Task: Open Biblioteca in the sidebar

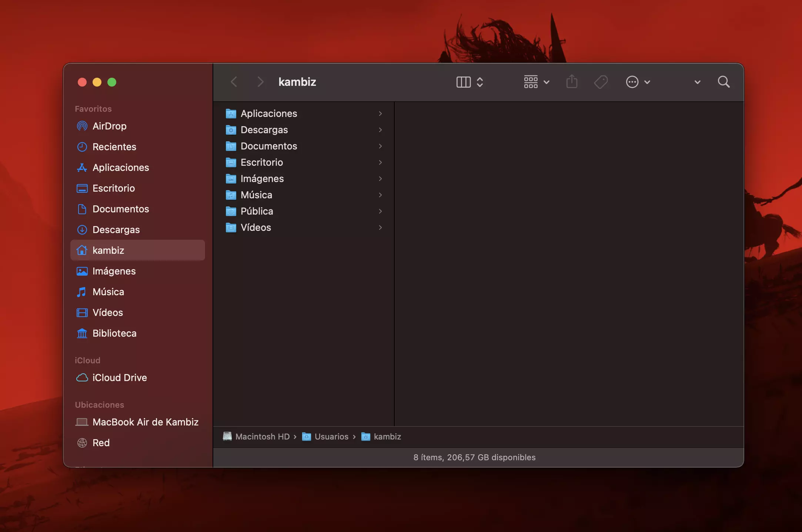Action: (x=137, y=333)
